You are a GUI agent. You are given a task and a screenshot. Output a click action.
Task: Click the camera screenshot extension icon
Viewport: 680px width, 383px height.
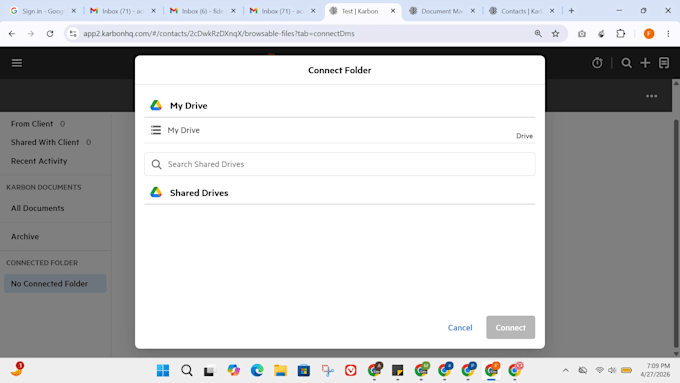(582, 33)
